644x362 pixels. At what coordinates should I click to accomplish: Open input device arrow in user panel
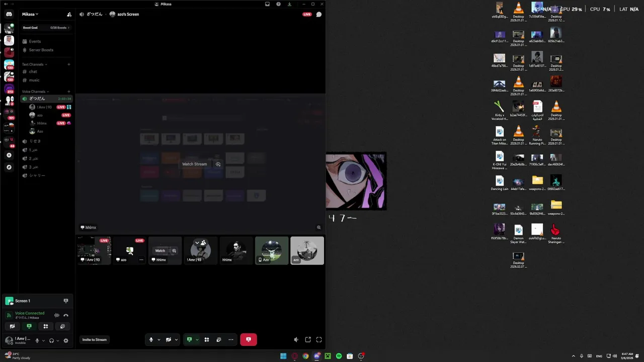click(x=43, y=340)
